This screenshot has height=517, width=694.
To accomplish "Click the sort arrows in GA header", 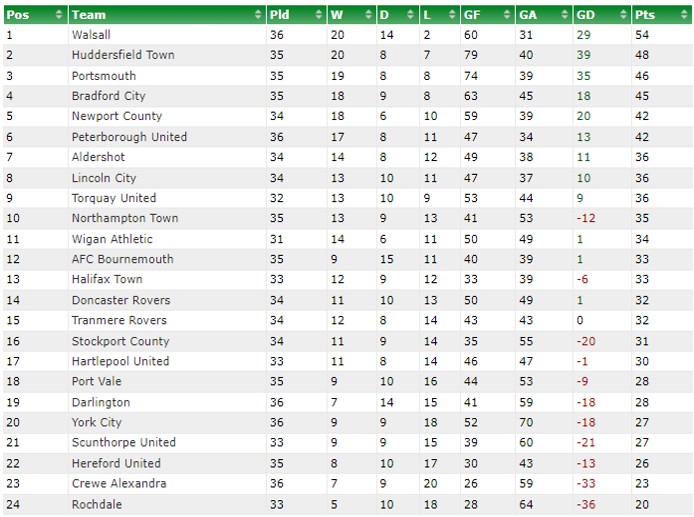I will click(x=565, y=15).
